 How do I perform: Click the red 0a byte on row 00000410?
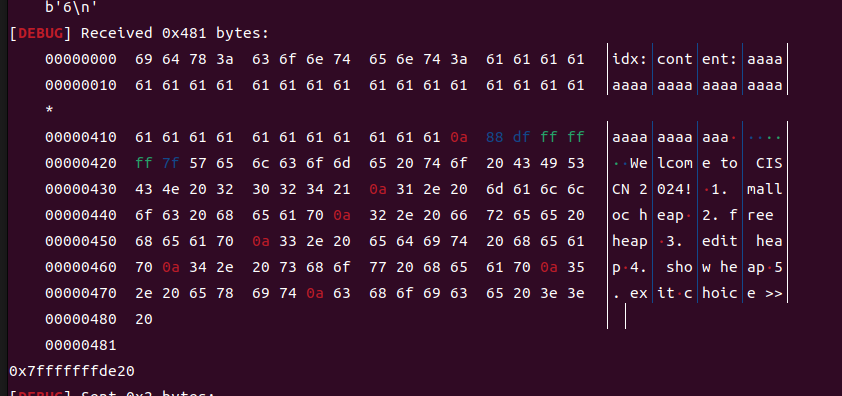459,137
